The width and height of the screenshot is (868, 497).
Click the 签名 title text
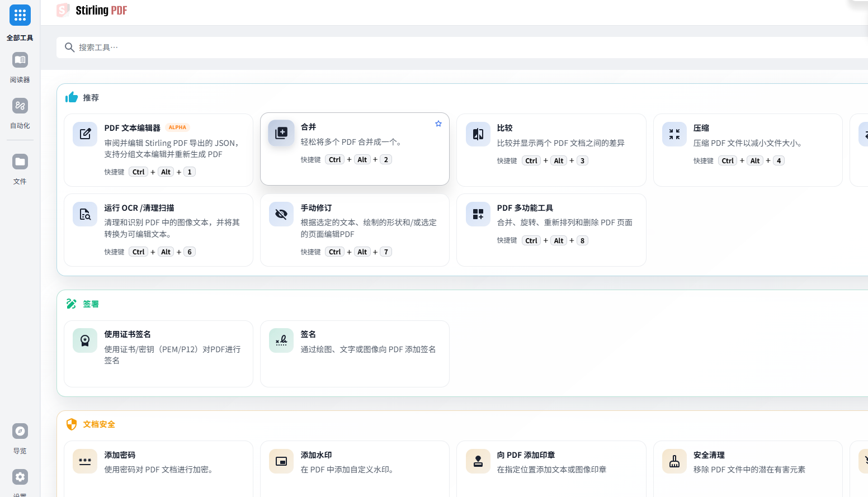pos(309,334)
